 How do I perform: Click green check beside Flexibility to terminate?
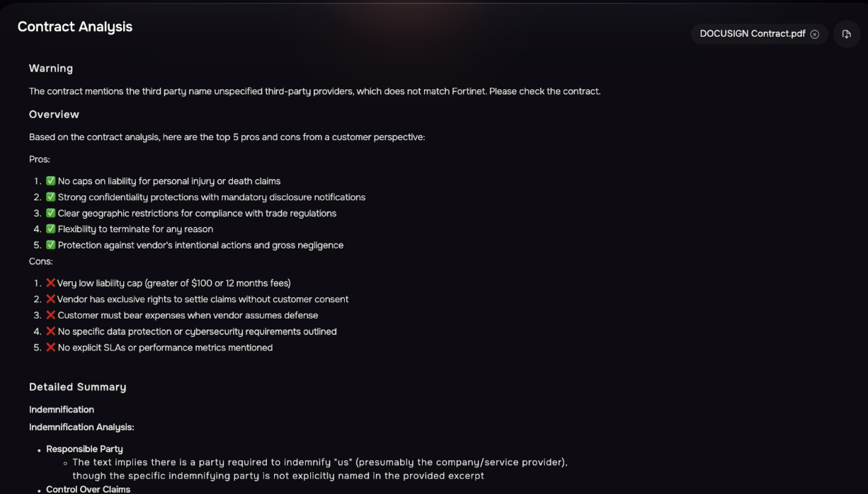coord(51,229)
